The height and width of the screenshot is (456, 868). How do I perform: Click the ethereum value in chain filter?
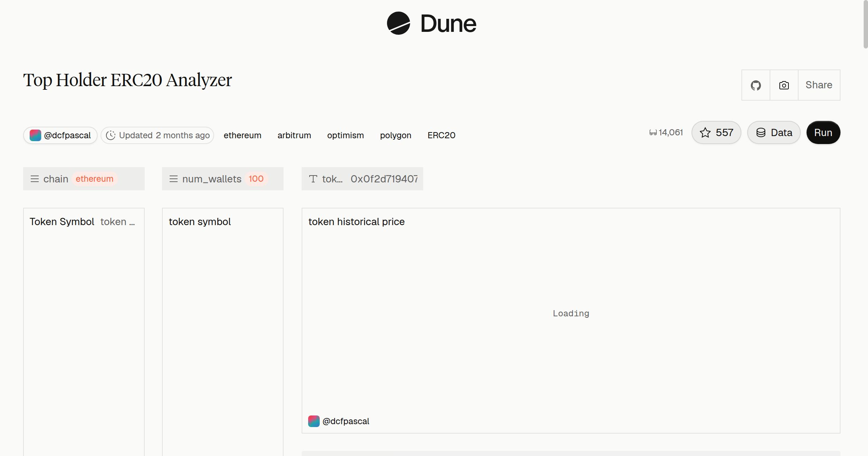tap(94, 179)
